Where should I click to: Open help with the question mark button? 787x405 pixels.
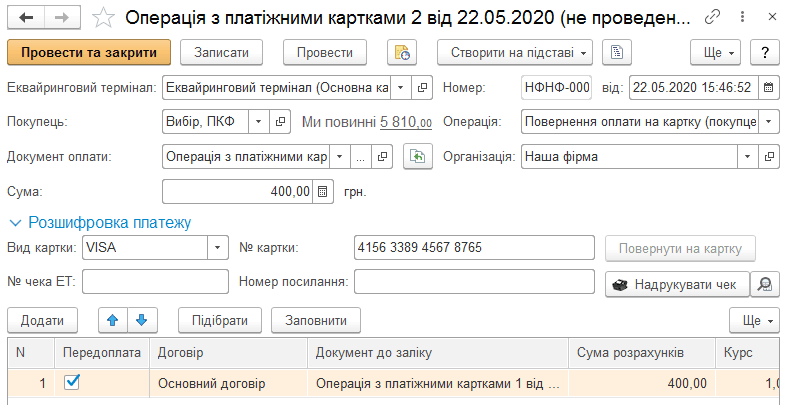point(764,53)
